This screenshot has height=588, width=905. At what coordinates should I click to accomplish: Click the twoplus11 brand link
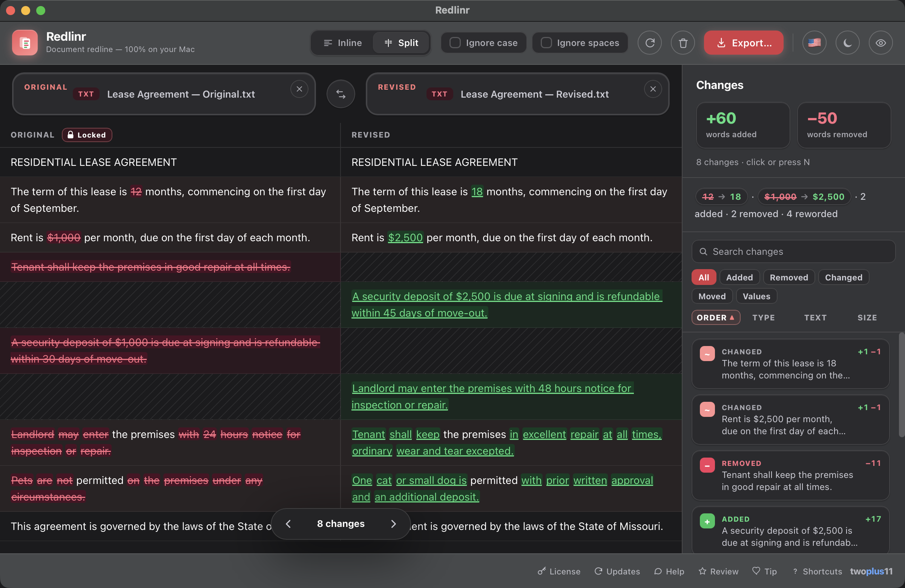pyautogui.click(x=871, y=571)
